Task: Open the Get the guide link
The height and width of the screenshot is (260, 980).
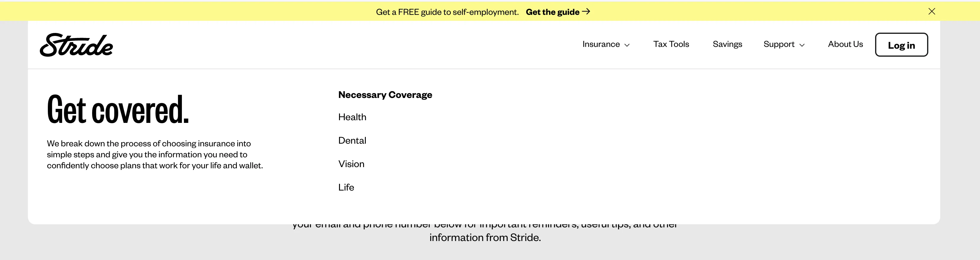Action: [552, 12]
